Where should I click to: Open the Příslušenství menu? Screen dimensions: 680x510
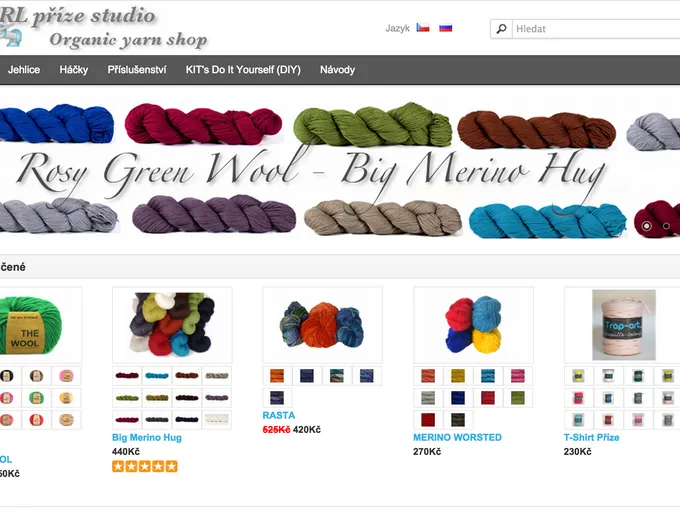point(137,70)
